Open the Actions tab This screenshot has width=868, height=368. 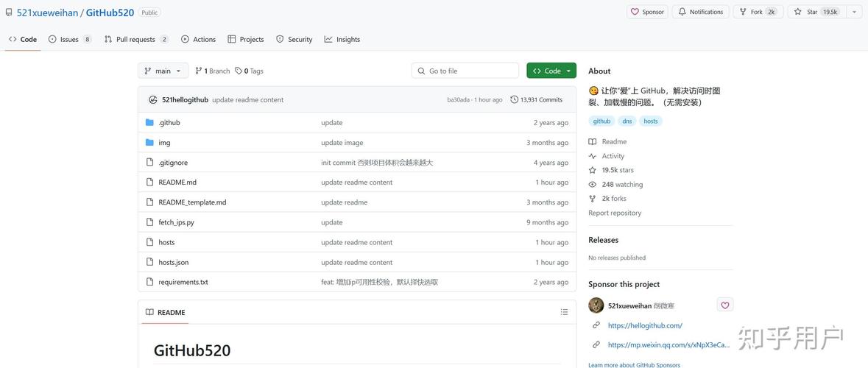[198, 39]
